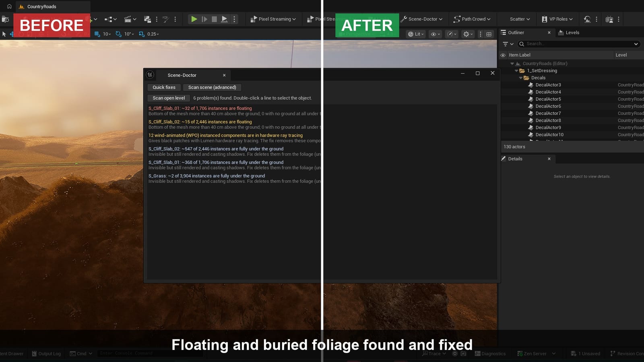Click the Scan open level button
This screenshot has width=644, height=362.
tap(169, 98)
